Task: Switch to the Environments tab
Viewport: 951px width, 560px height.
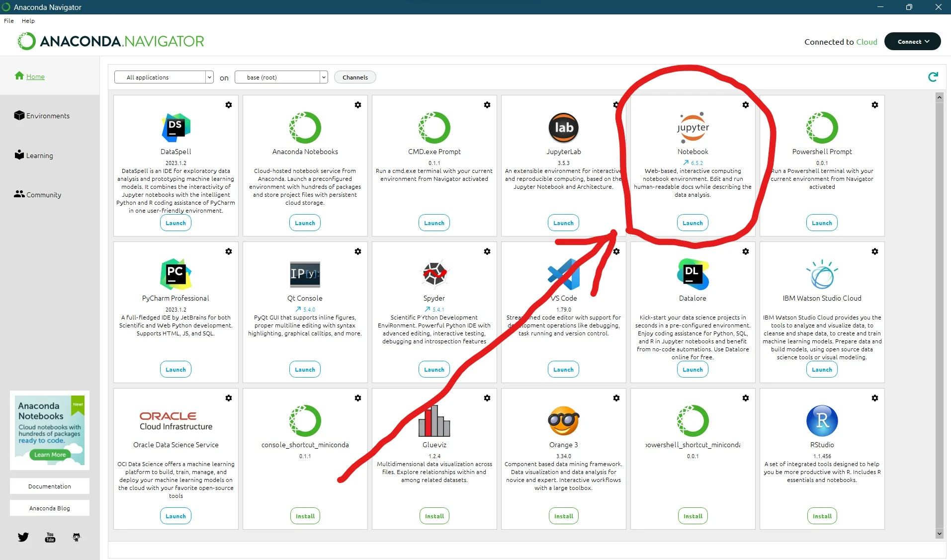Action: click(x=42, y=115)
